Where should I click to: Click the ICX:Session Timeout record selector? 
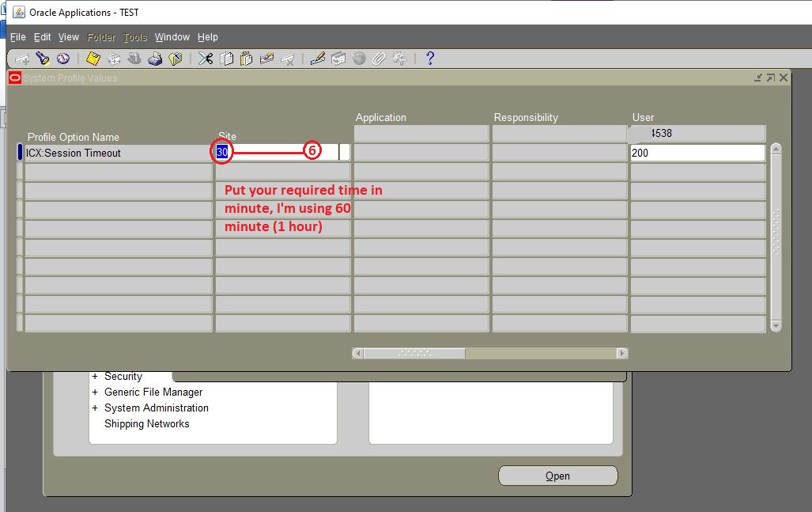[18, 152]
